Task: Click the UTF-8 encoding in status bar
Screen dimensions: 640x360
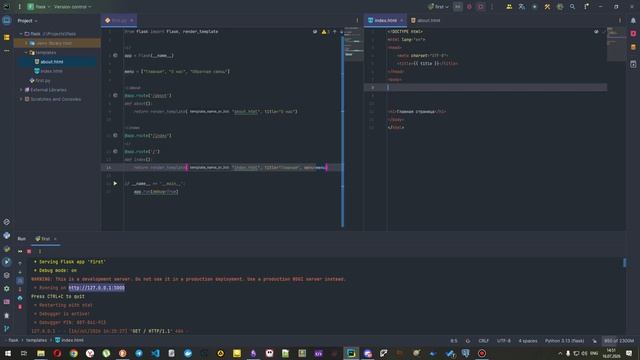Action: coord(504,340)
